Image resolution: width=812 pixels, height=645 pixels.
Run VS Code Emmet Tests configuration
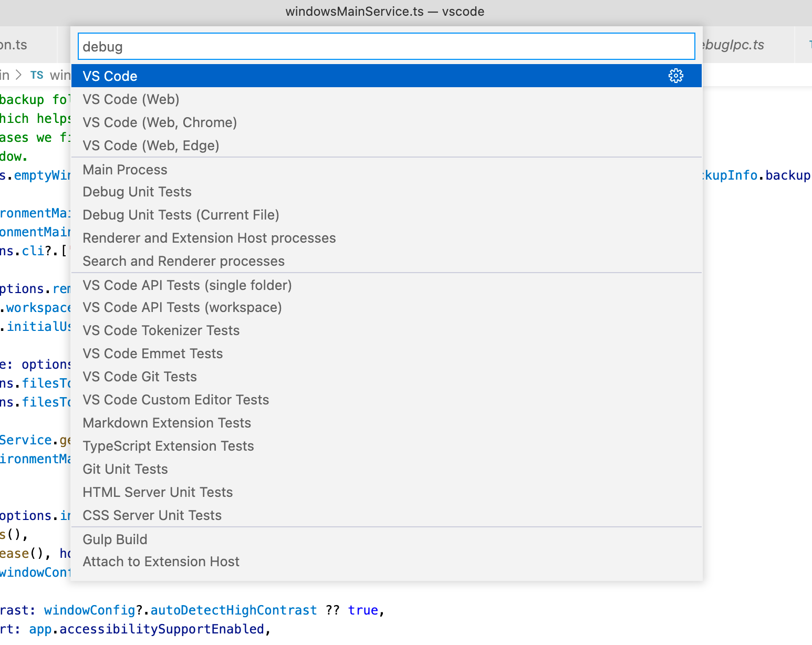pos(153,353)
